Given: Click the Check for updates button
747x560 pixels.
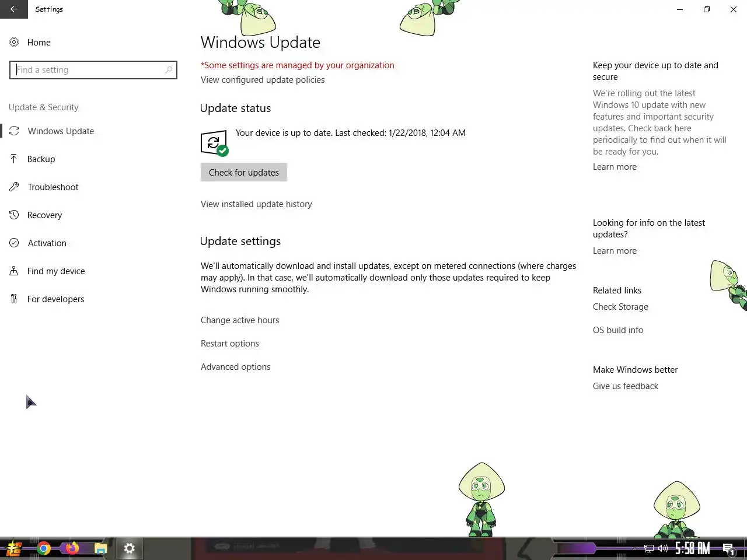Looking at the screenshot, I should [244, 172].
